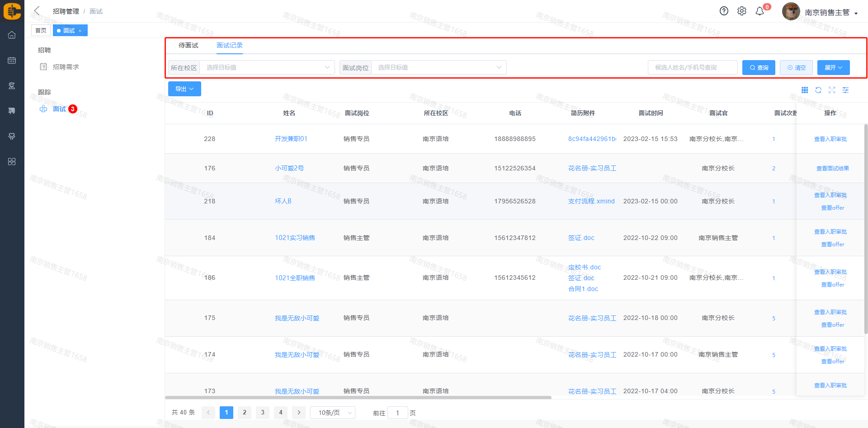Click the 查询 search button
The width and height of the screenshot is (868, 428).
[x=759, y=67]
